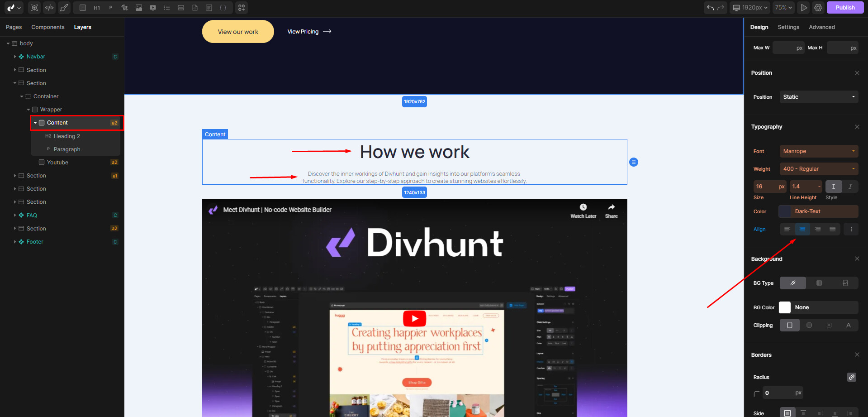Set Clipping to text
The height and width of the screenshot is (417, 868).
[x=849, y=325]
